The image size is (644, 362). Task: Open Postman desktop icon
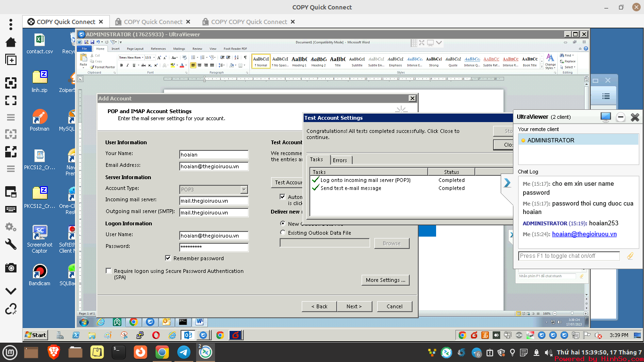pos(40,120)
